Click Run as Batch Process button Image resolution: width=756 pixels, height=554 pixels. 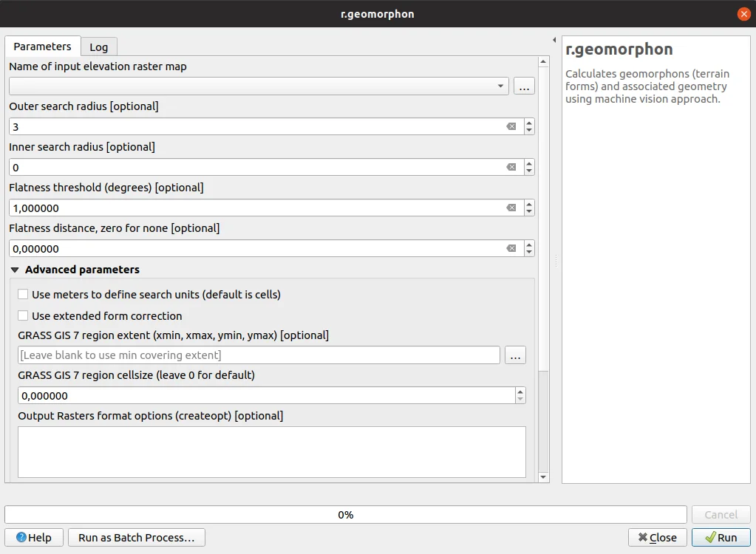pyautogui.click(x=136, y=538)
